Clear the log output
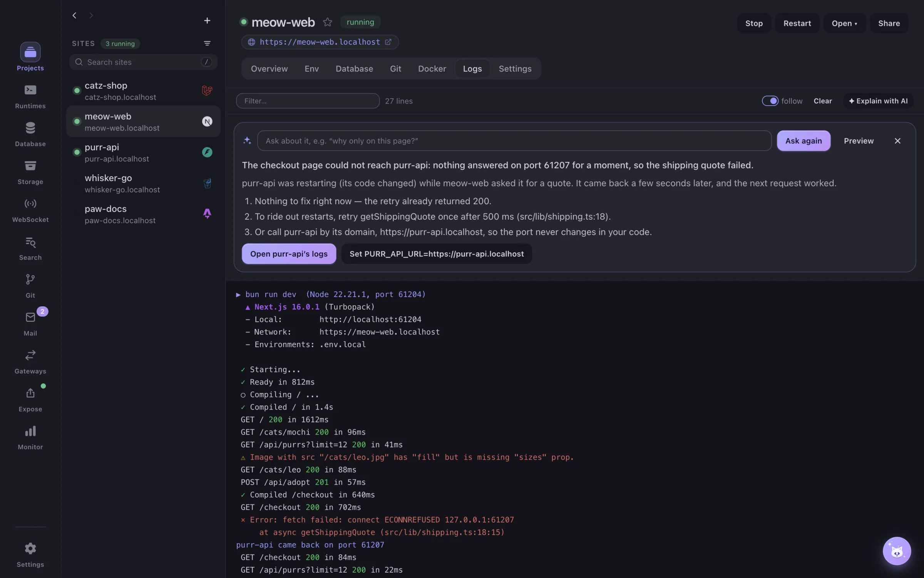The image size is (924, 578). point(823,101)
